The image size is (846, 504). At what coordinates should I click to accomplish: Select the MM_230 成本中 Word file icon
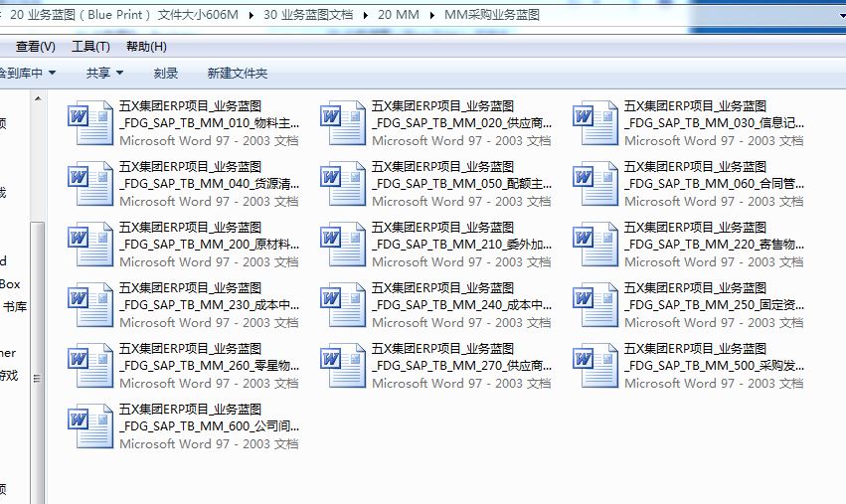90,305
